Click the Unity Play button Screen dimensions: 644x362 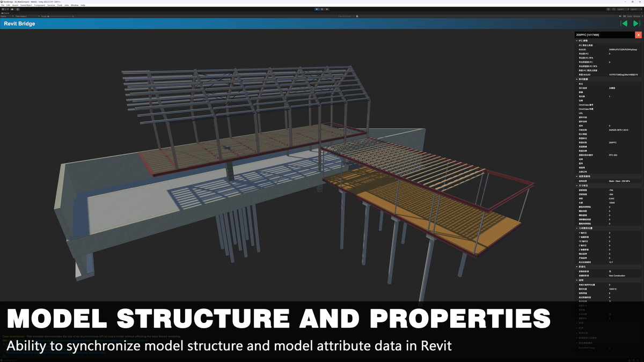pos(317,9)
